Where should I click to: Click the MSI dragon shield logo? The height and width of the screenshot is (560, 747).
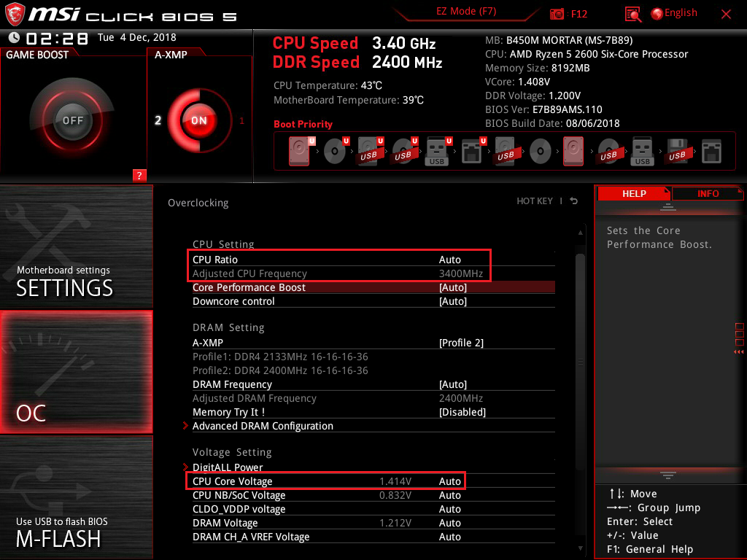(x=15, y=15)
